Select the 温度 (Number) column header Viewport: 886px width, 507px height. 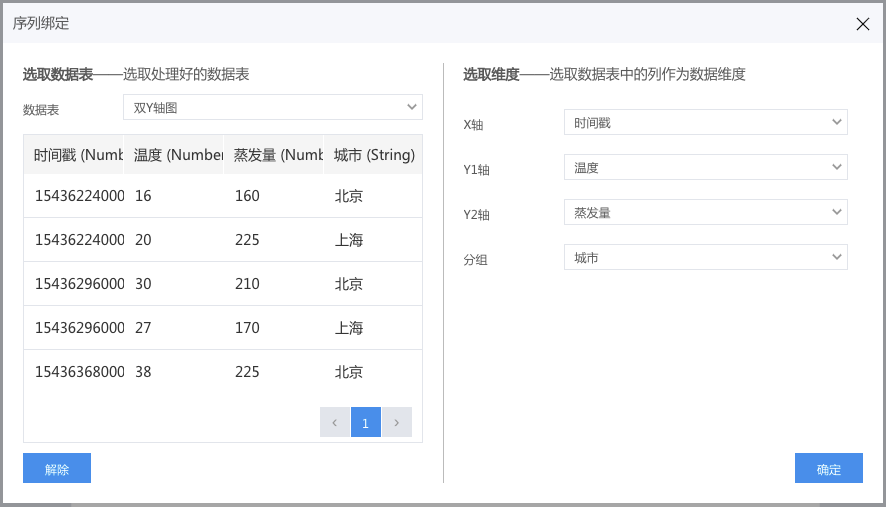[x=173, y=154]
